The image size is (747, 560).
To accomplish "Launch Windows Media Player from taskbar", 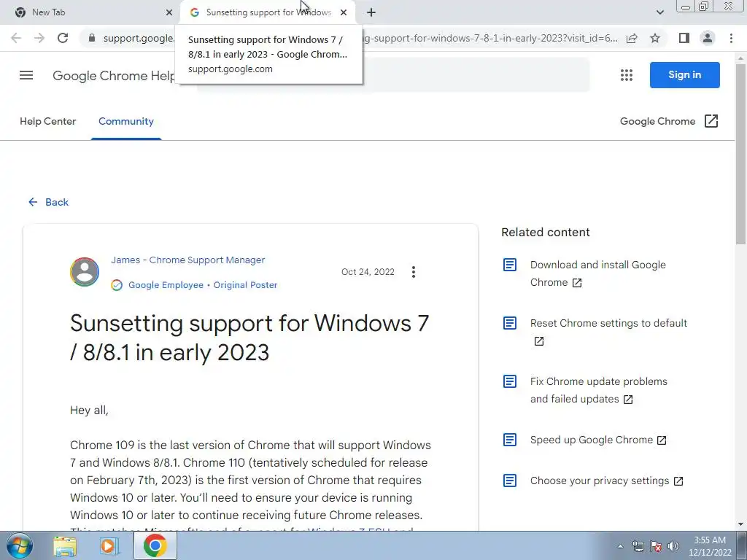I will 109,545.
